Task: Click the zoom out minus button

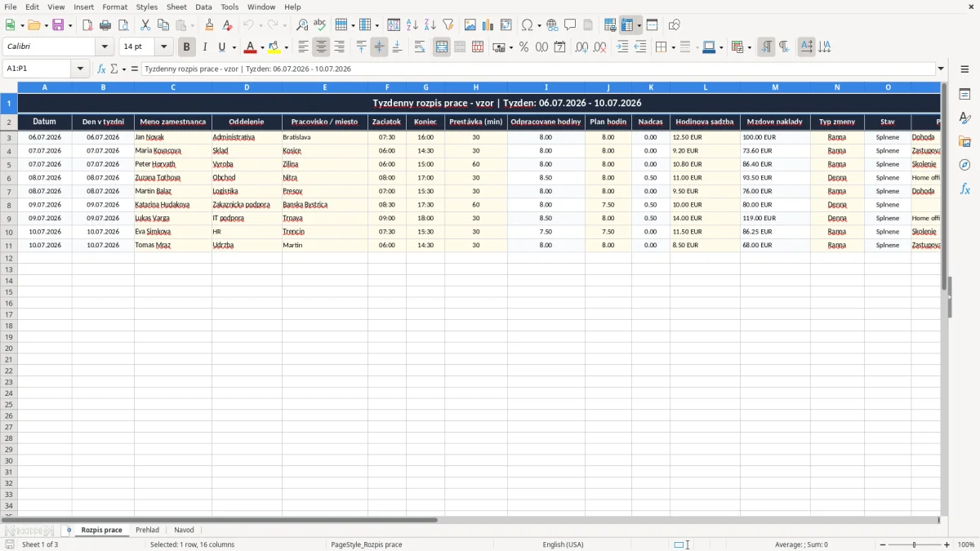Action: pos(883,544)
